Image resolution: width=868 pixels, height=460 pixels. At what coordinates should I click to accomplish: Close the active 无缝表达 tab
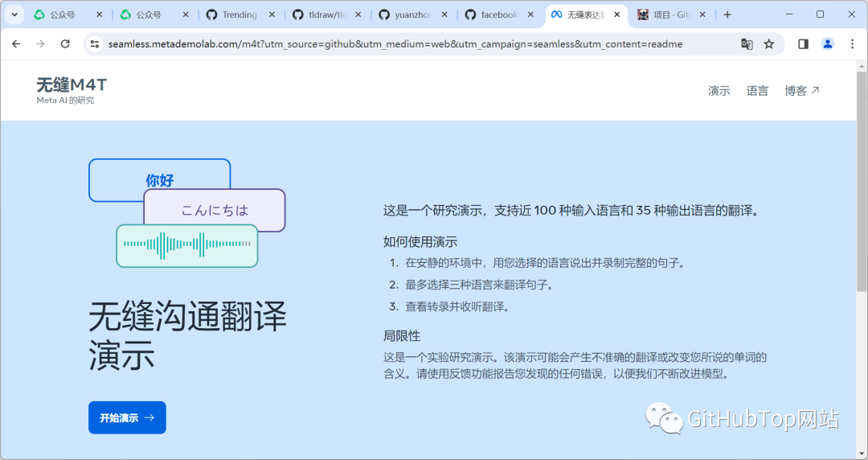616,15
